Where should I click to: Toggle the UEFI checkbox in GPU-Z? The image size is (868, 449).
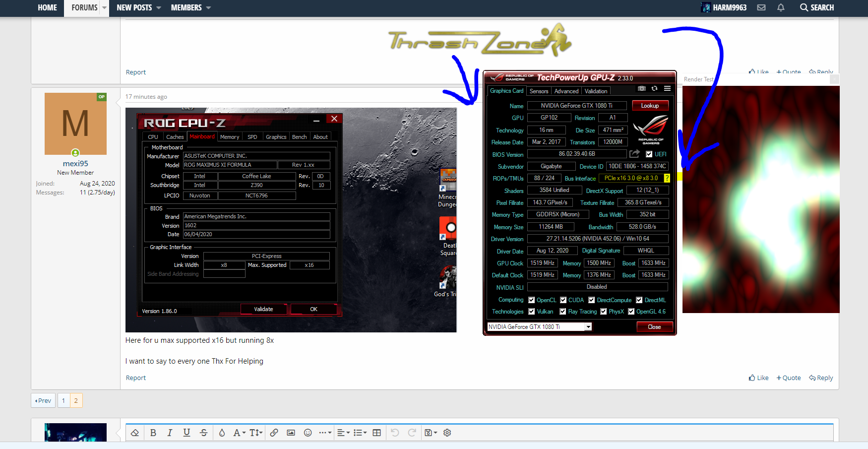click(649, 154)
